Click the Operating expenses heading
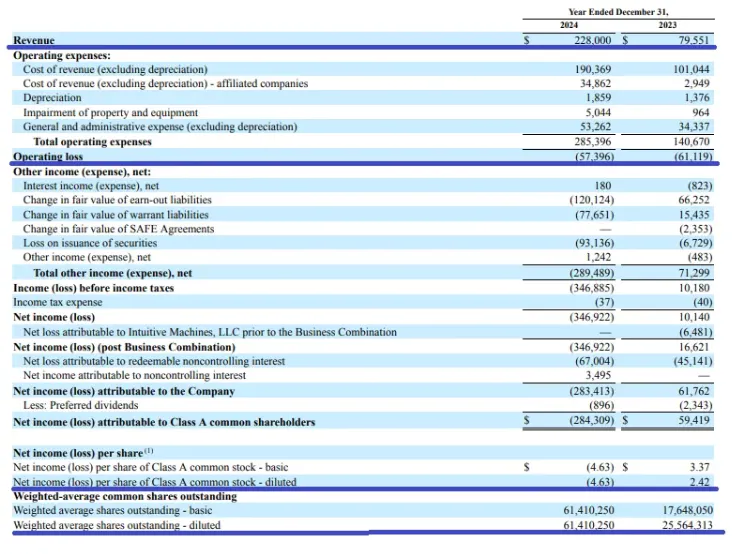733x554 pixels. click(x=62, y=55)
